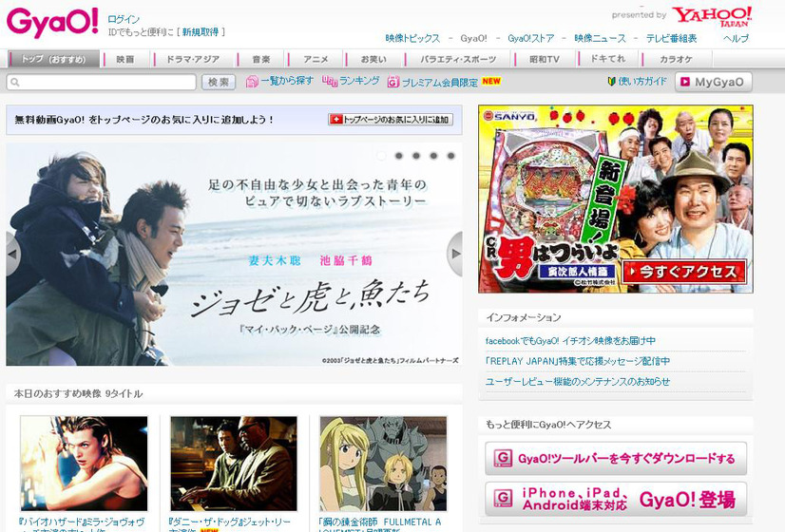
Task: Open the 昭和TV tab
Action: coord(545,59)
